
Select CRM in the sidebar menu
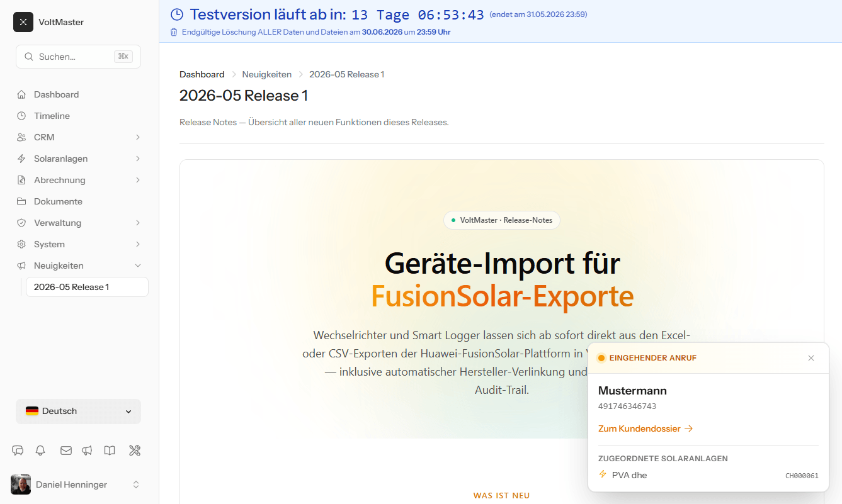coord(79,137)
